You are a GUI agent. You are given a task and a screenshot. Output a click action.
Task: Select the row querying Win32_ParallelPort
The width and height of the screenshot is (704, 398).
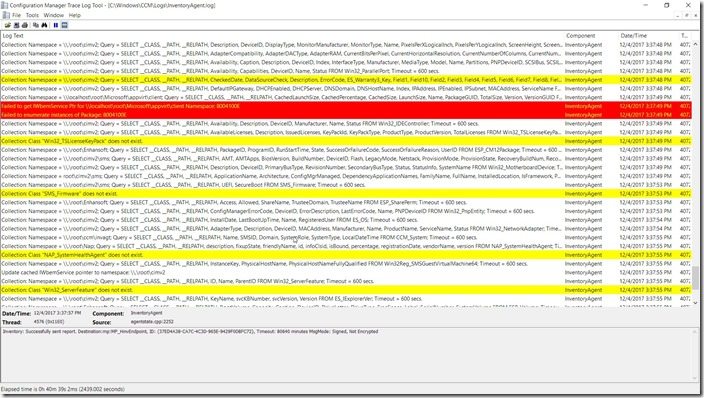[x=346, y=71]
